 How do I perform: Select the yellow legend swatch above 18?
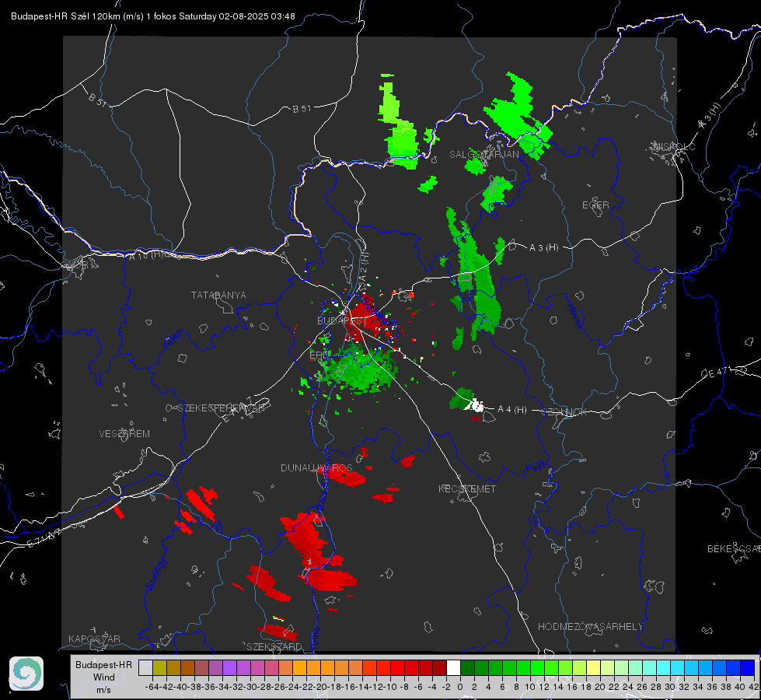[594, 667]
